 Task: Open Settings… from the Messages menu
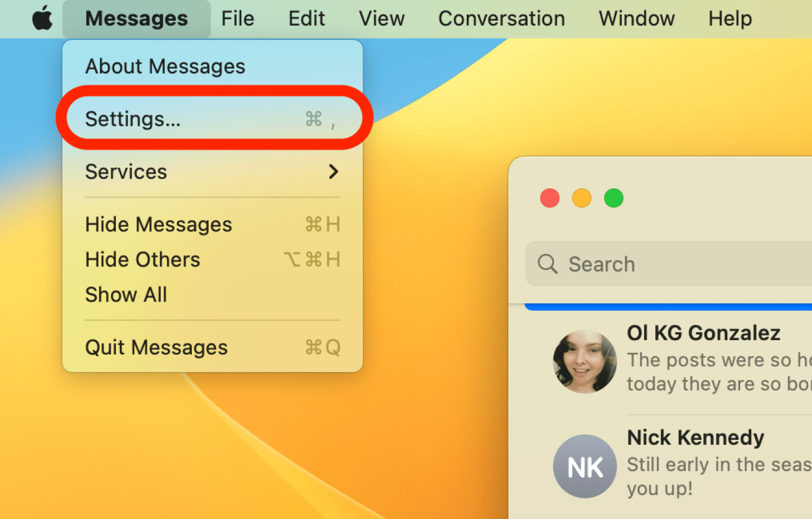[133, 119]
